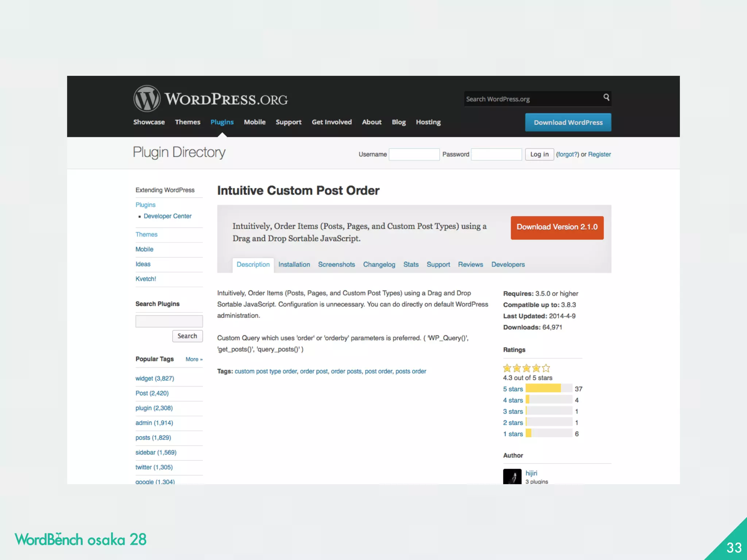
Task: Select the Screenshots tab
Action: pyautogui.click(x=336, y=264)
